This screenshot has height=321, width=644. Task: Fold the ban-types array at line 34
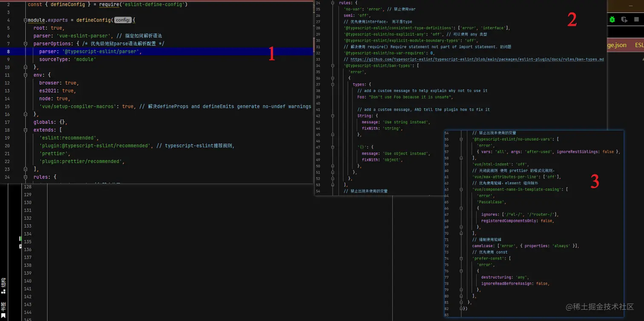[x=333, y=66]
